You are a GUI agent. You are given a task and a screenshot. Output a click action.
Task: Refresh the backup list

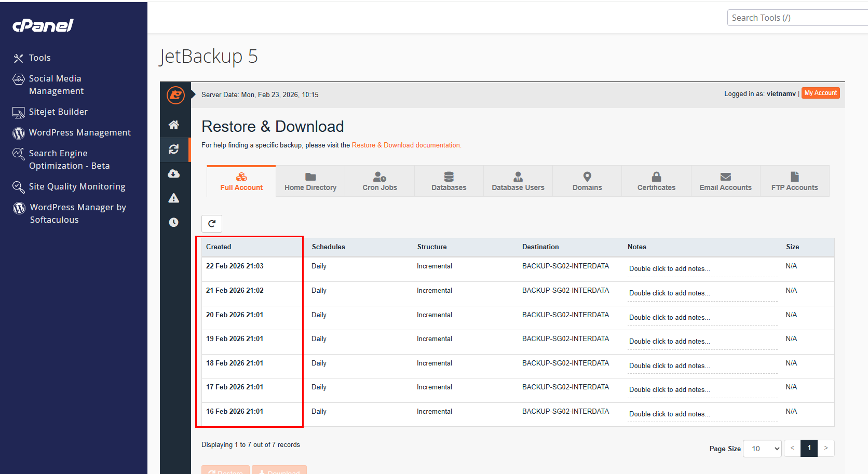212,224
